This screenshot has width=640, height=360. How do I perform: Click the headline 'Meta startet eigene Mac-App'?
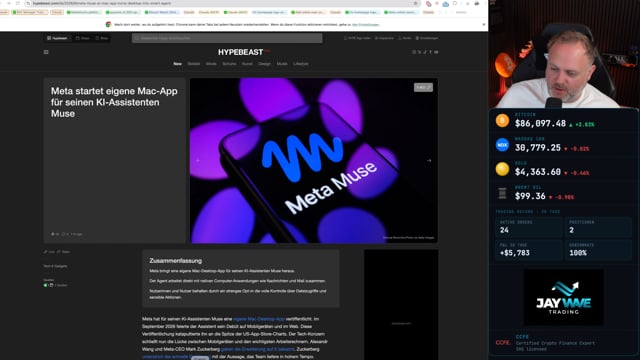tap(114, 102)
